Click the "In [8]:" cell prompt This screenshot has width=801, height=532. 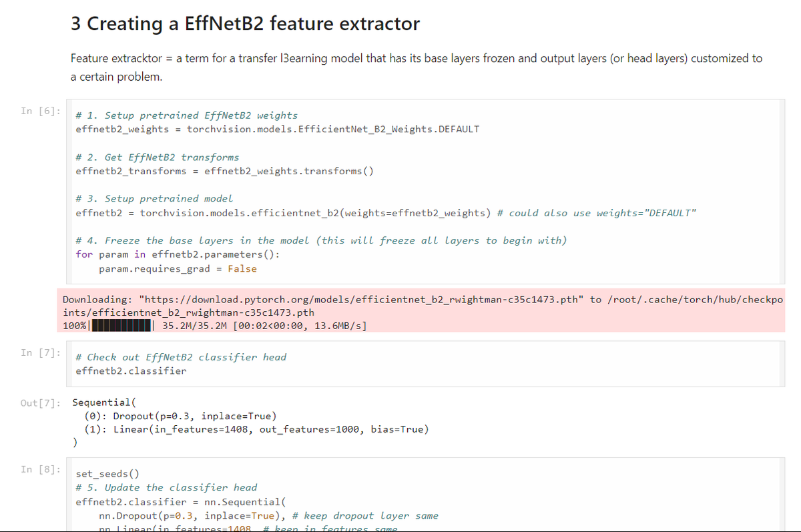pyautogui.click(x=41, y=469)
